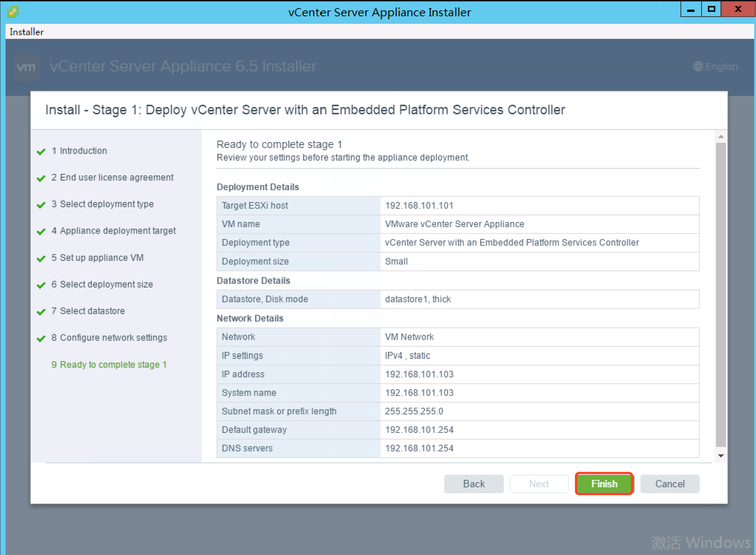Viewport: 756px width, 555px height.
Task: Select step 5 Set up appliance VM
Action: pyautogui.click(x=97, y=258)
